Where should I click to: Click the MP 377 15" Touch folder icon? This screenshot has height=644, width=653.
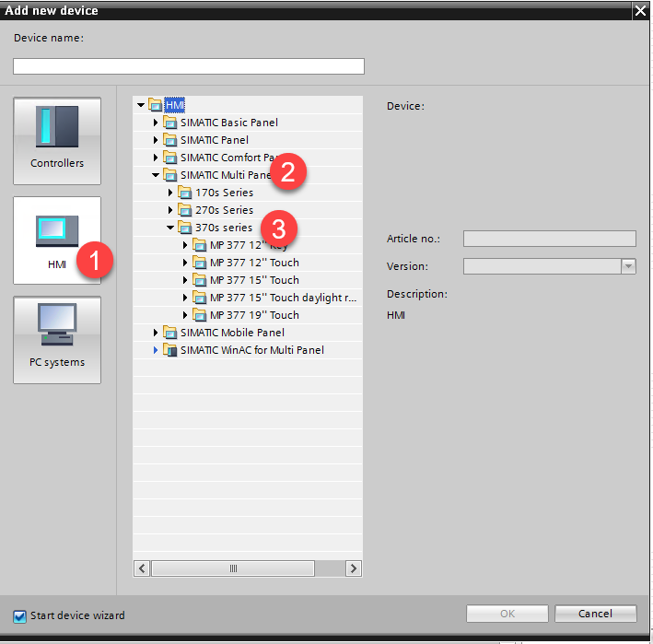pos(200,280)
